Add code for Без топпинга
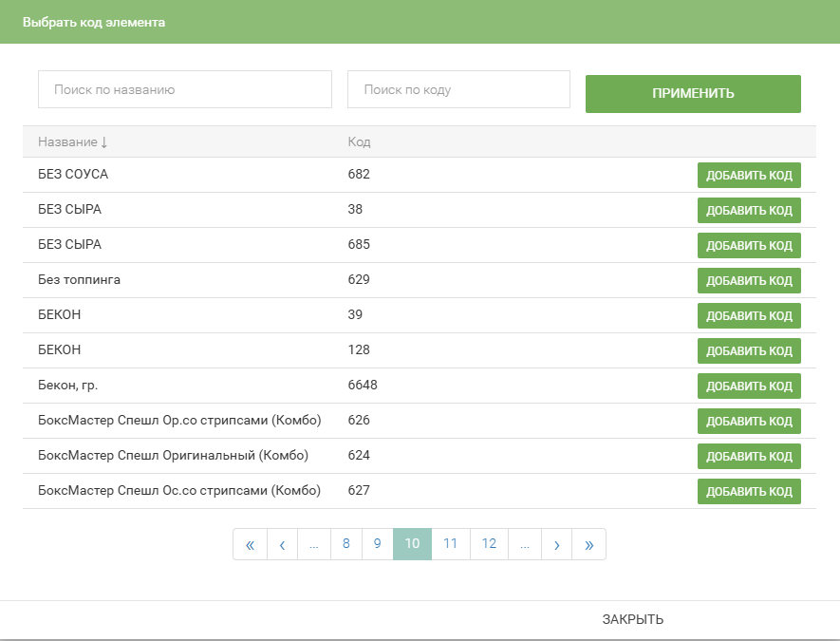 749,281
